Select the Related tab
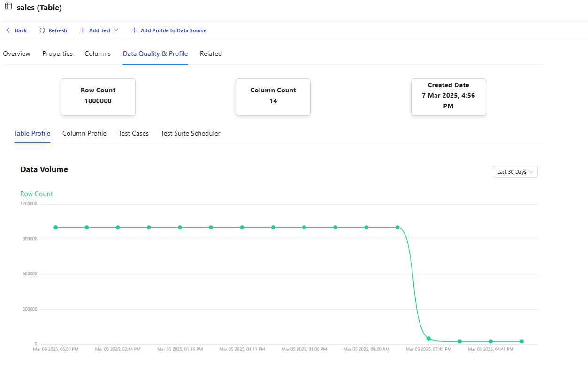 [211, 53]
